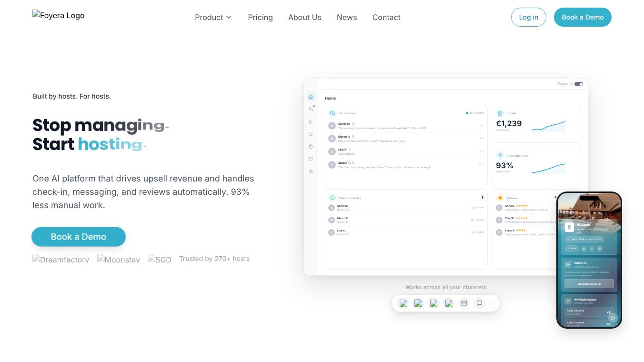Click the €1,239 upsells value
This screenshot has width=644, height=362.
coord(509,123)
